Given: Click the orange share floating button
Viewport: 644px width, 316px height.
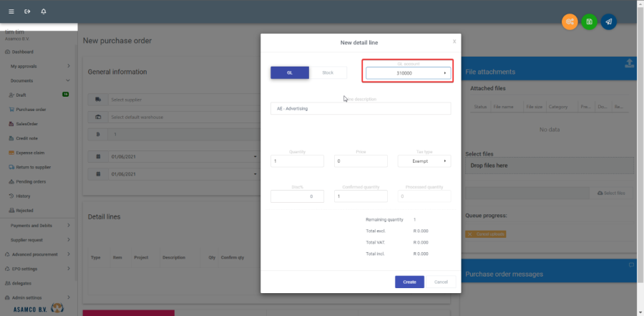Looking at the screenshot, I should click(x=570, y=22).
